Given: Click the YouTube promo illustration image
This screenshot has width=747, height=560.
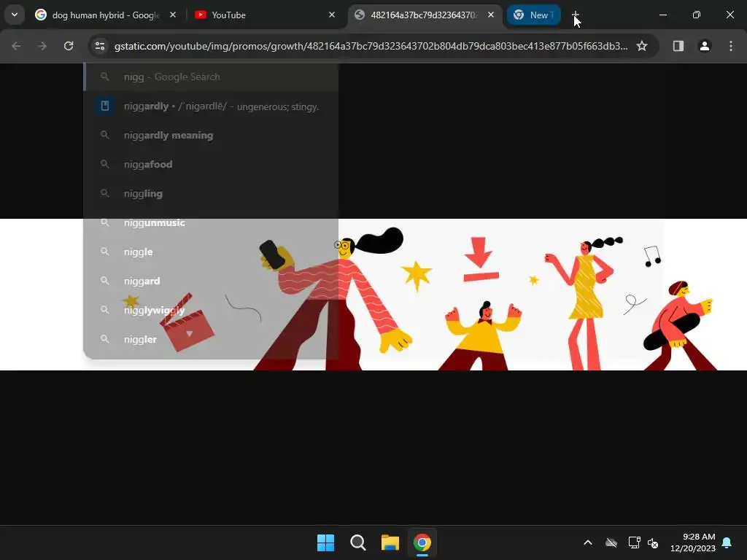Looking at the screenshot, I should (373, 295).
